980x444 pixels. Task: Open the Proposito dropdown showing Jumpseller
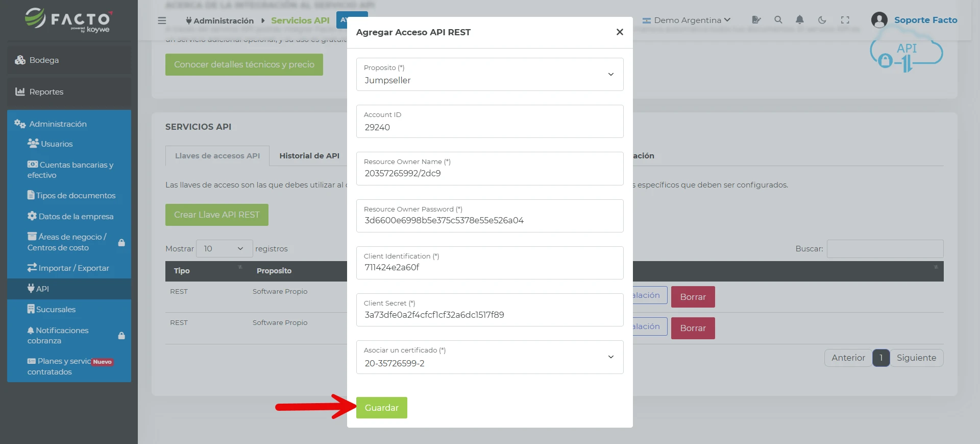point(489,75)
